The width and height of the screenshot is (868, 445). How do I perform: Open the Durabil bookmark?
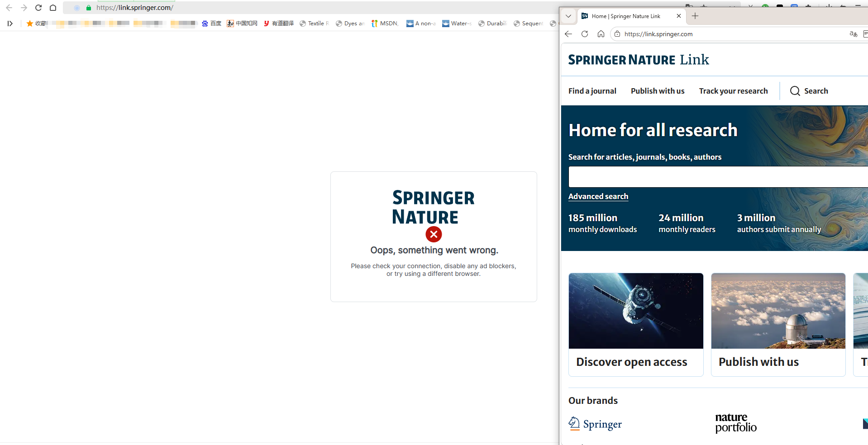[492, 24]
